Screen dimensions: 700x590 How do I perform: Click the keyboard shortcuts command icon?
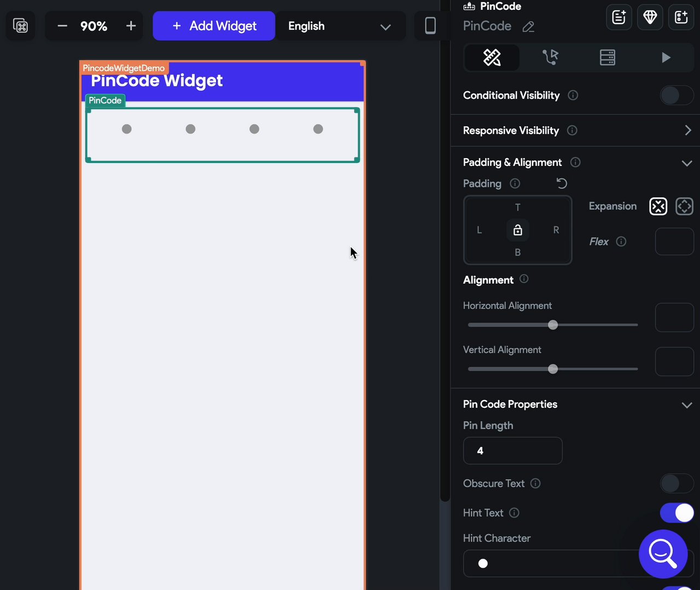(20, 26)
